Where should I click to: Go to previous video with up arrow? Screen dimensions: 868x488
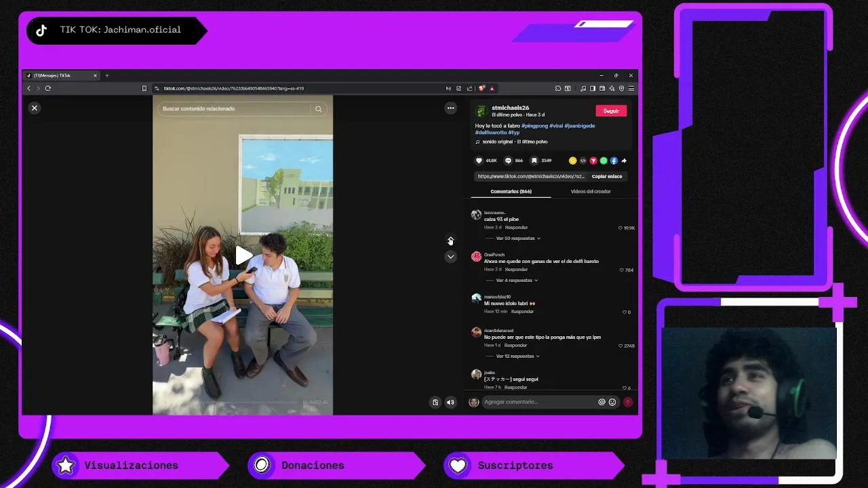coord(450,240)
